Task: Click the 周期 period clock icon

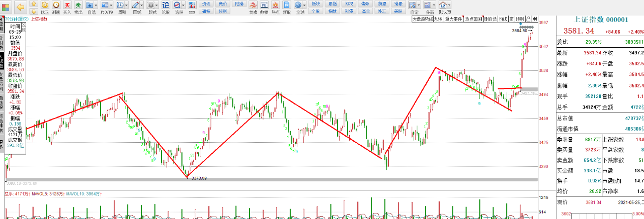Action: coord(120,5)
